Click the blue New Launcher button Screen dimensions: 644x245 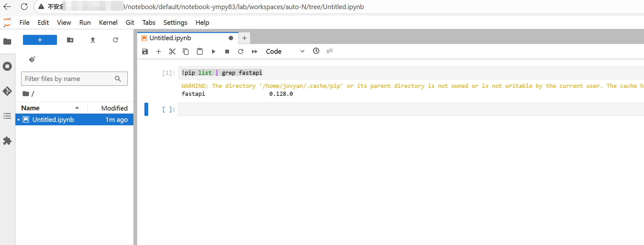(x=40, y=40)
